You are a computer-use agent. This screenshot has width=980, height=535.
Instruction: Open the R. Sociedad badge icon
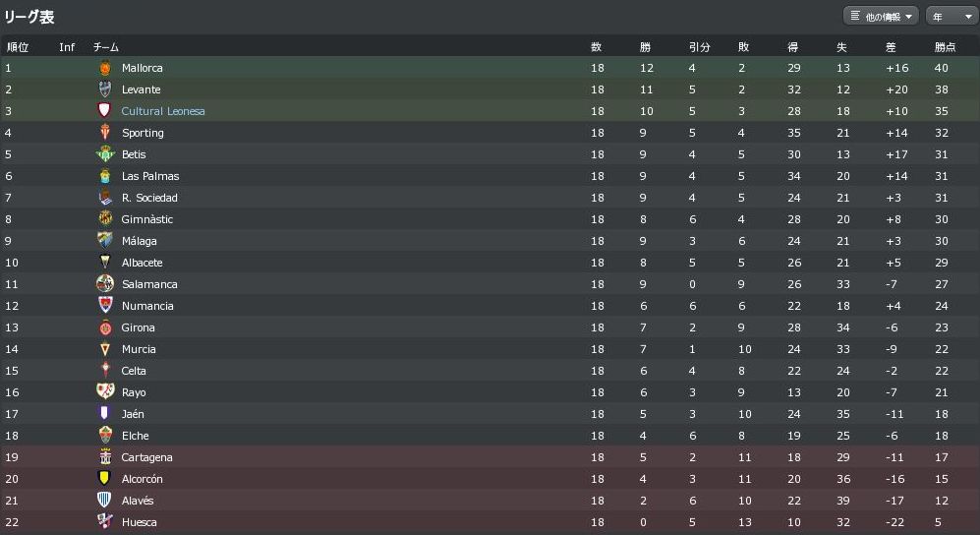click(105, 198)
